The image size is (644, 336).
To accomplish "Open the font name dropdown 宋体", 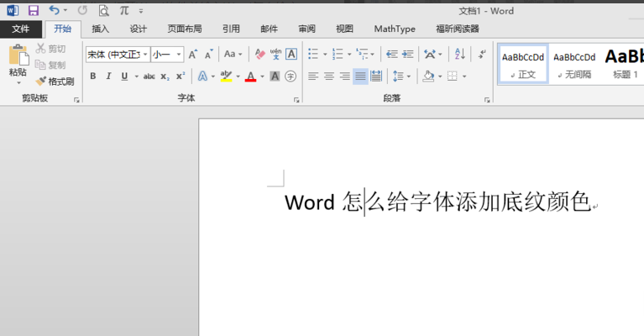I will click(x=145, y=55).
